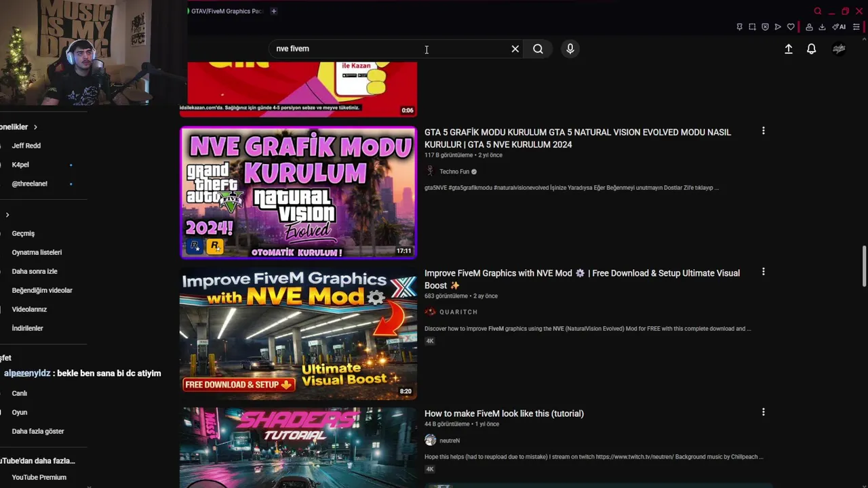Open the Improve FiveM Graphics thumbnail
Screen dimensions: 868x488
298,334
